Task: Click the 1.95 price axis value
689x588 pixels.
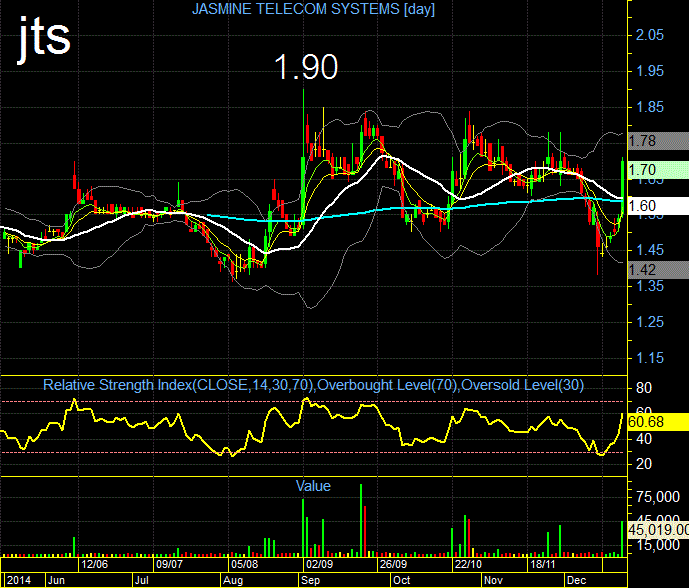Action: click(x=650, y=71)
